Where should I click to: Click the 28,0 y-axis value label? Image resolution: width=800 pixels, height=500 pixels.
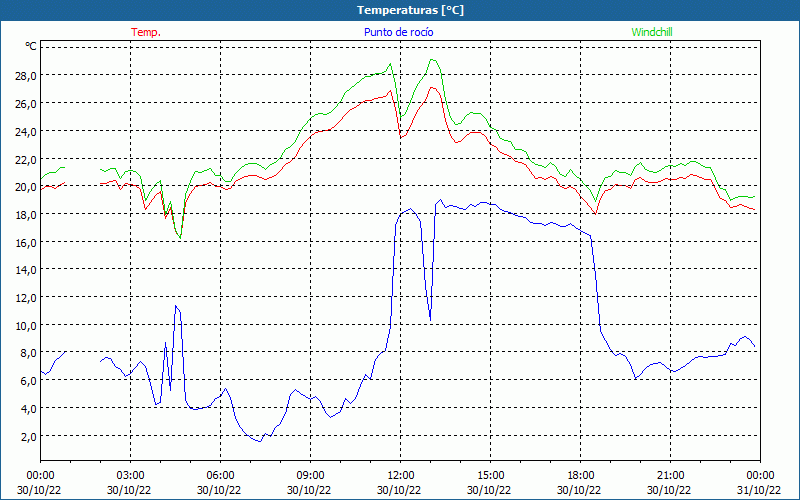coord(25,76)
